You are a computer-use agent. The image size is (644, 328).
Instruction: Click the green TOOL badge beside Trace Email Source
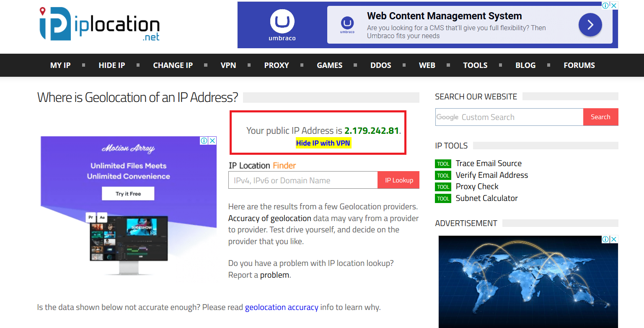pos(443,164)
